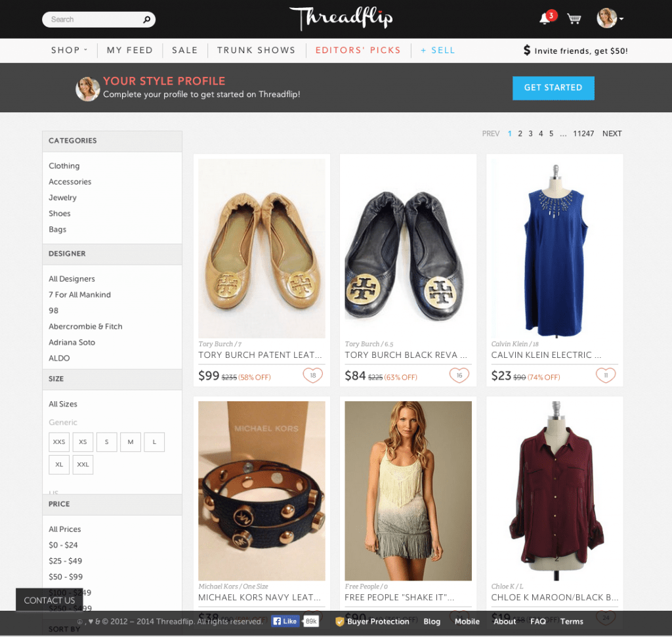672x637 pixels.
Task: Filter by Jewelry category
Action: coord(62,197)
